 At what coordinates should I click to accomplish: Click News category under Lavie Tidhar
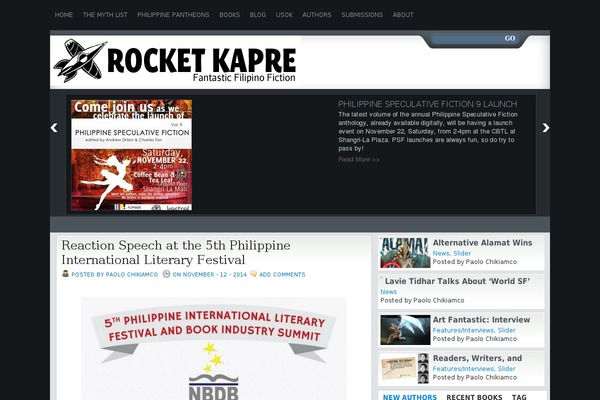(388, 292)
